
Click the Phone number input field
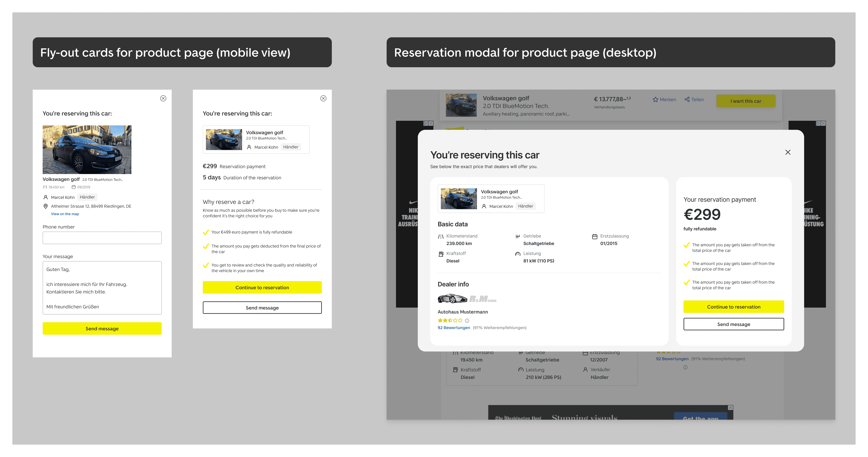[102, 238]
